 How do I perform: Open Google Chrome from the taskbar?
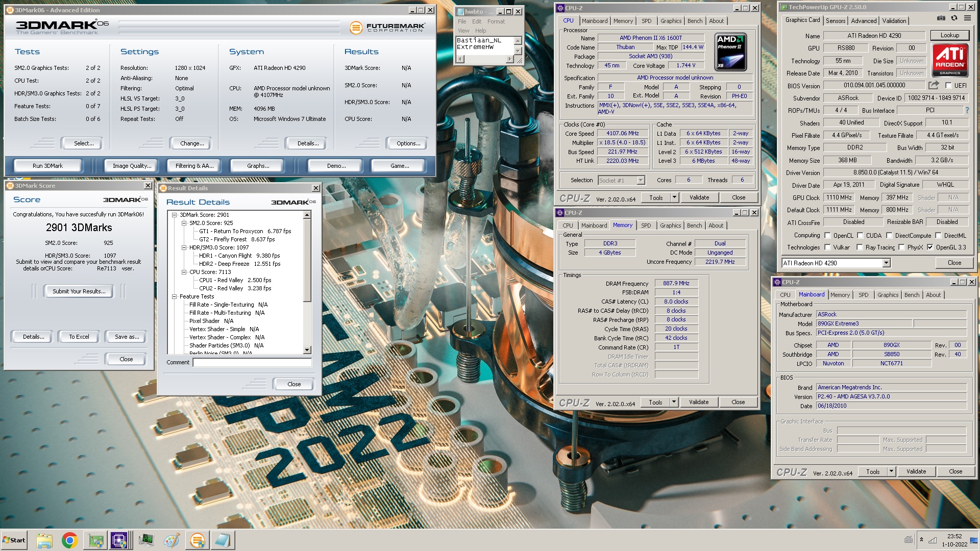[70, 540]
